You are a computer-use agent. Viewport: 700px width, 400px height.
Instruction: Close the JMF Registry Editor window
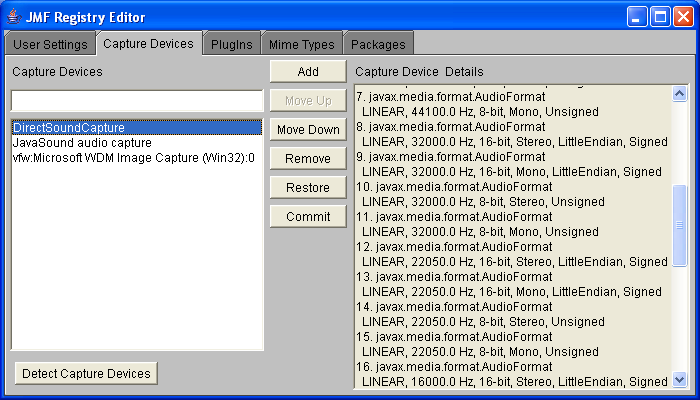(683, 17)
